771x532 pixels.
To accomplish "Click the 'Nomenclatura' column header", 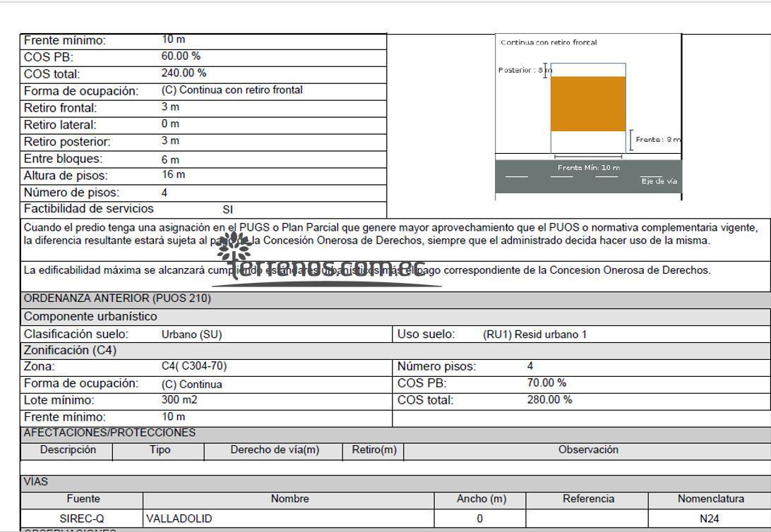I will 710,499.
